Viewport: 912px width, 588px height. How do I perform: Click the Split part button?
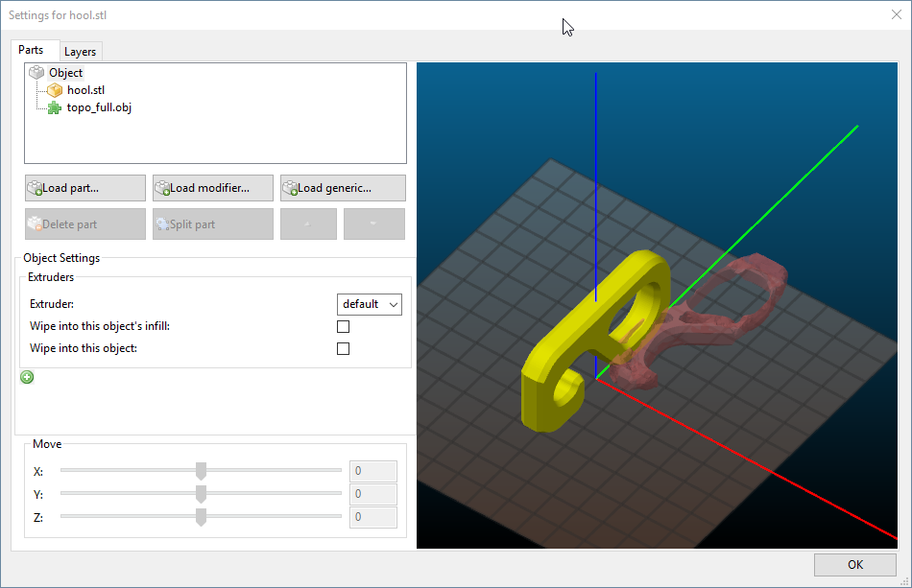[x=213, y=224]
